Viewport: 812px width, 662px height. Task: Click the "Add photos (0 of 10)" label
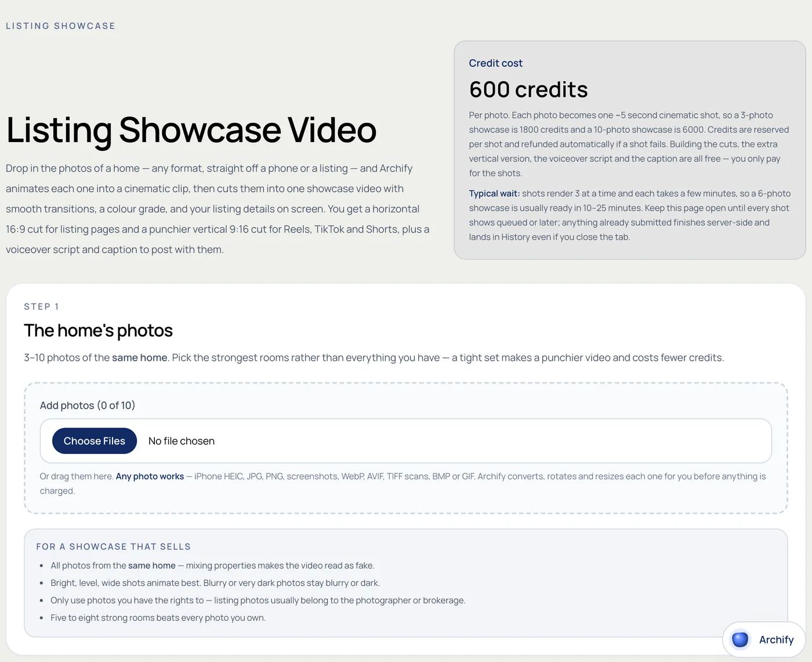tap(88, 406)
